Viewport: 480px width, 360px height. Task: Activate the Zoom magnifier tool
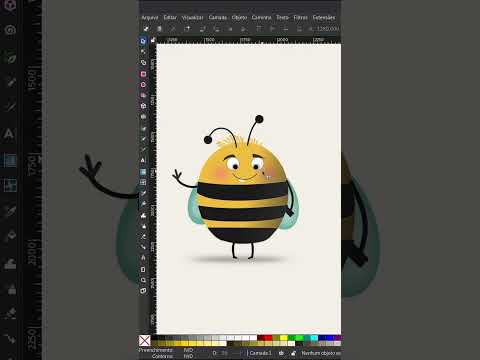click(x=143, y=280)
